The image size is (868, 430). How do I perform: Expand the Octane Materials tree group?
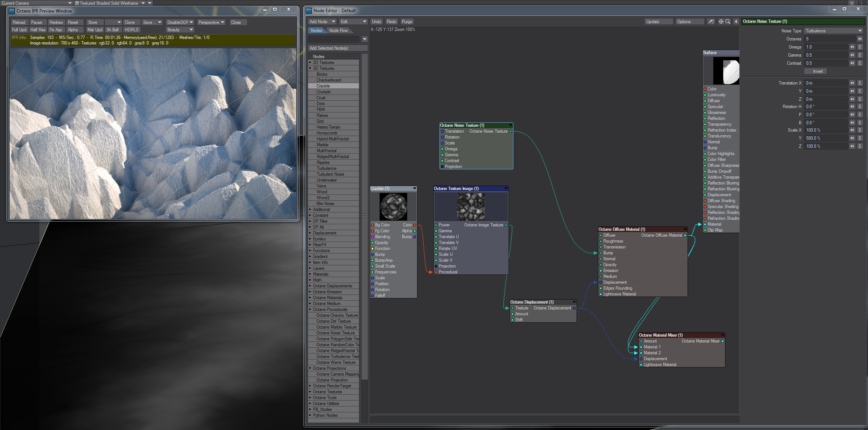[310, 298]
